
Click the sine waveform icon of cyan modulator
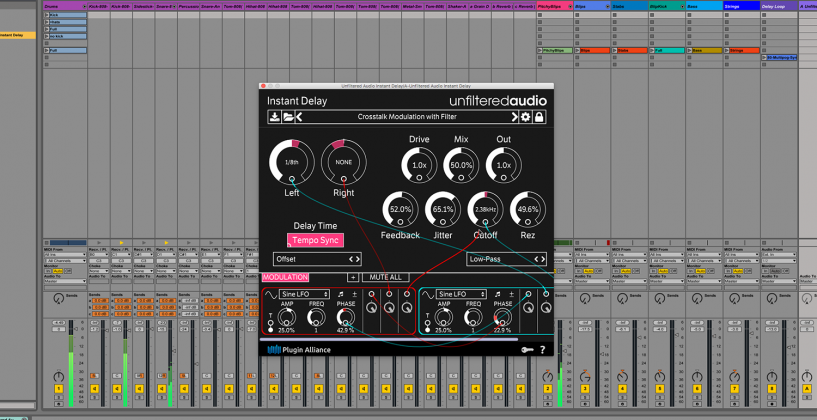tap(428, 294)
